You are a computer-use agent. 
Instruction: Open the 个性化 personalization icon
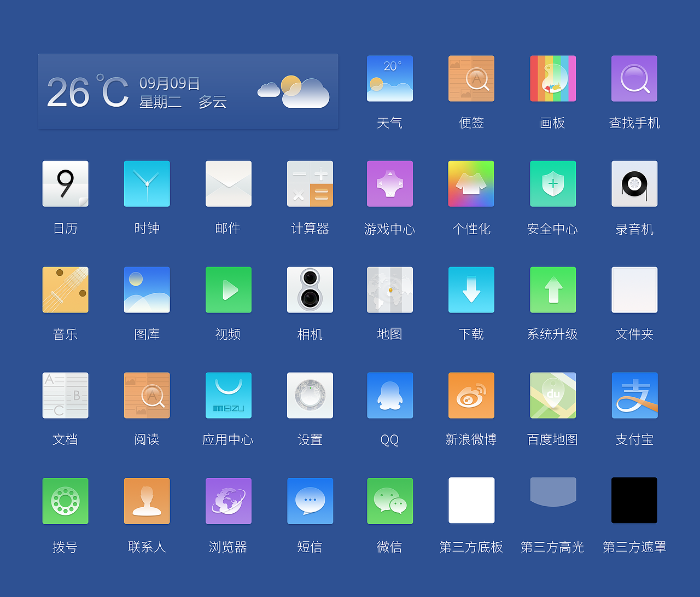471,184
